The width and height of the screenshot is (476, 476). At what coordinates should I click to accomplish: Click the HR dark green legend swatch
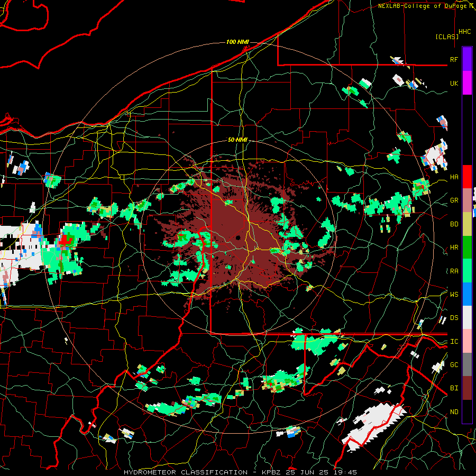pyautogui.click(x=467, y=248)
